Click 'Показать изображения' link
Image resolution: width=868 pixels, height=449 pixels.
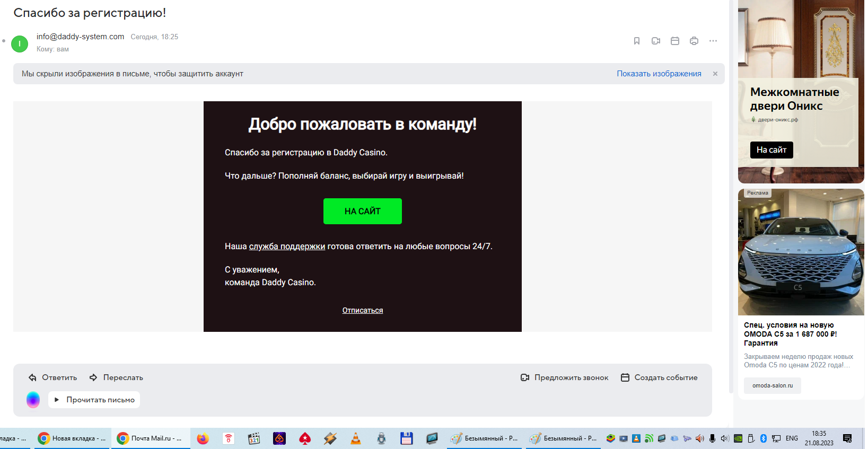click(659, 74)
